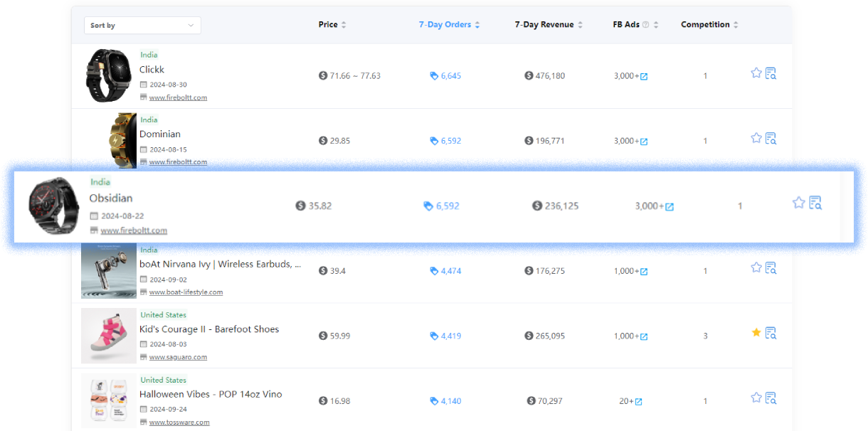Viewport: 868px width, 431px height.
Task: Favorite the Dominian product with star icon
Action: (756, 138)
